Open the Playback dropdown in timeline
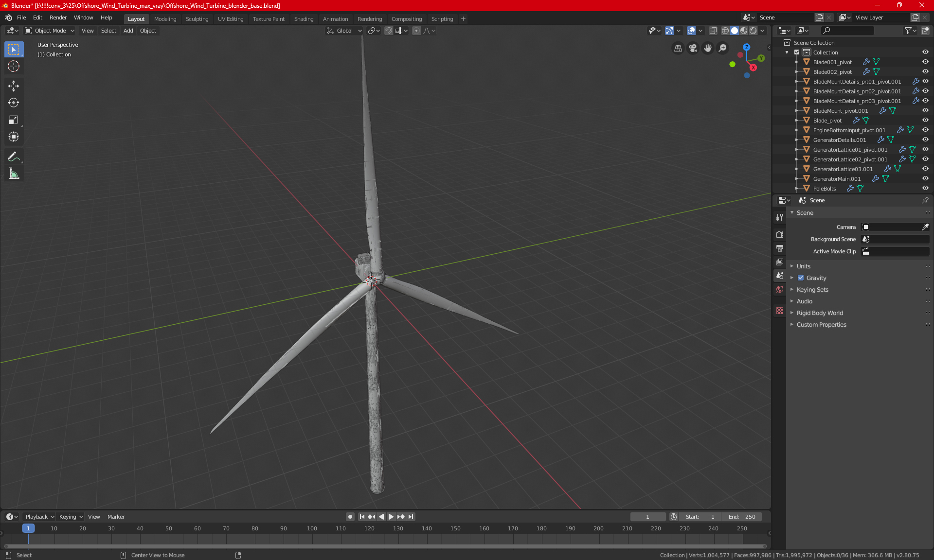 tap(39, 517)
